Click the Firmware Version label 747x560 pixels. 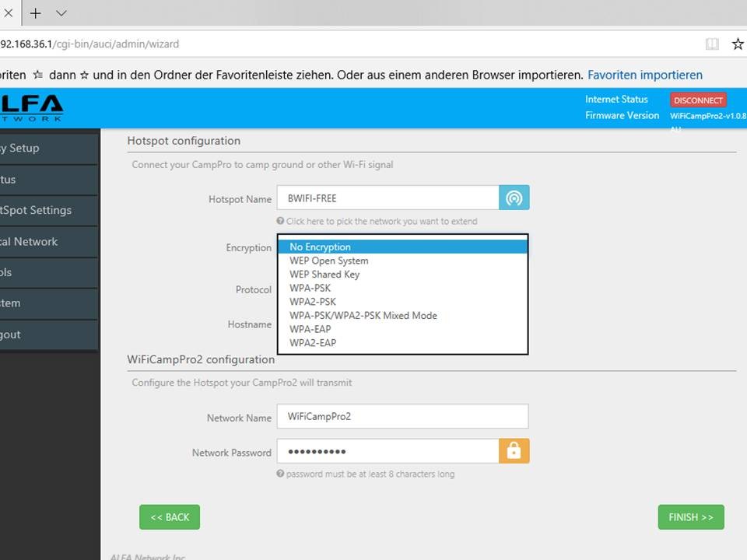click(x=622, y=116)
